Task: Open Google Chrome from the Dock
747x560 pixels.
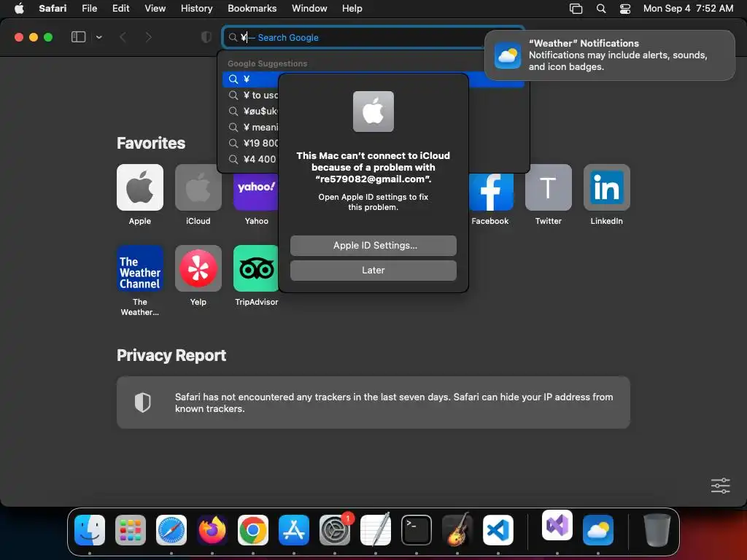Action: point(253,530)
